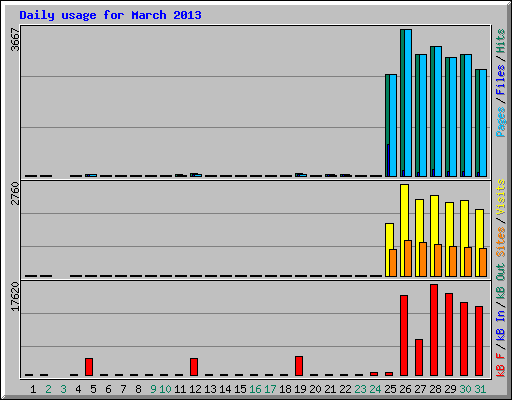Click the 17620 axis value
This screenshot has height=400, width=512.
pos(15,297)
